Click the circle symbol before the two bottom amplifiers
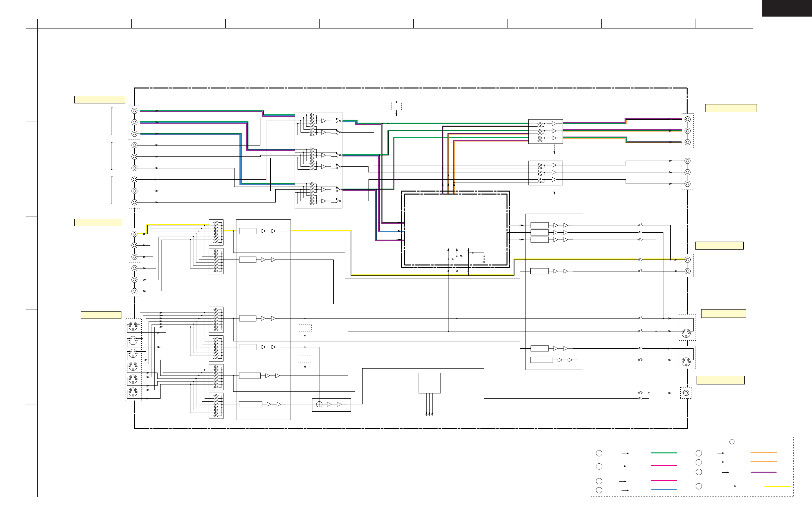 point(319,404)
